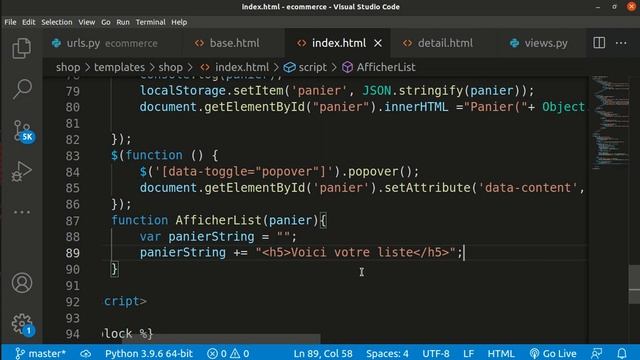Click the feedback icon in status bar

point(596,353)
